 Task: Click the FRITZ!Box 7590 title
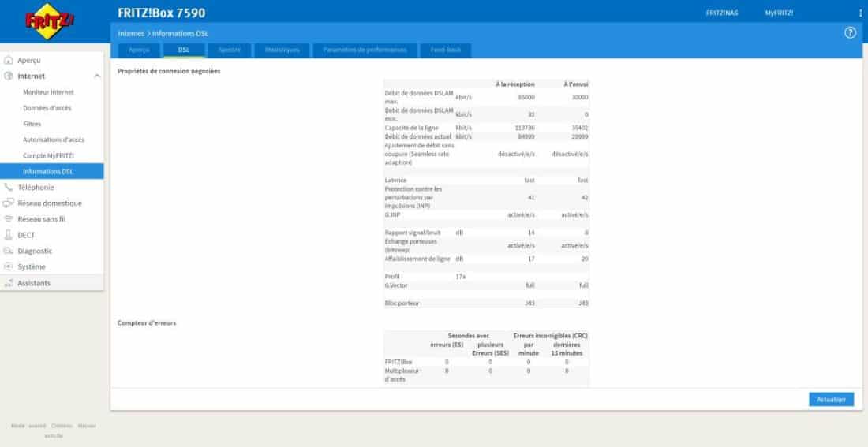pyautogui.click(x=162, y=13)
